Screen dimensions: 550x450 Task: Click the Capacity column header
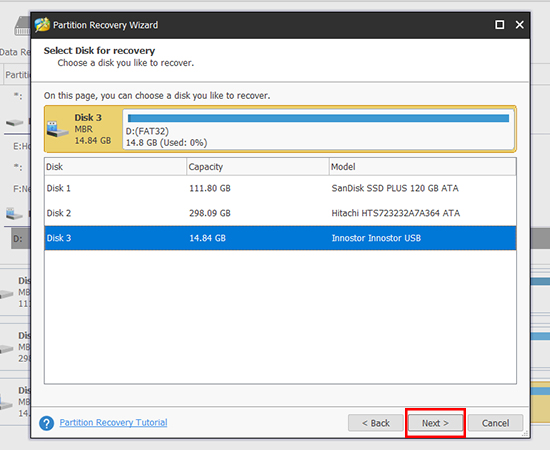[258, 167]
